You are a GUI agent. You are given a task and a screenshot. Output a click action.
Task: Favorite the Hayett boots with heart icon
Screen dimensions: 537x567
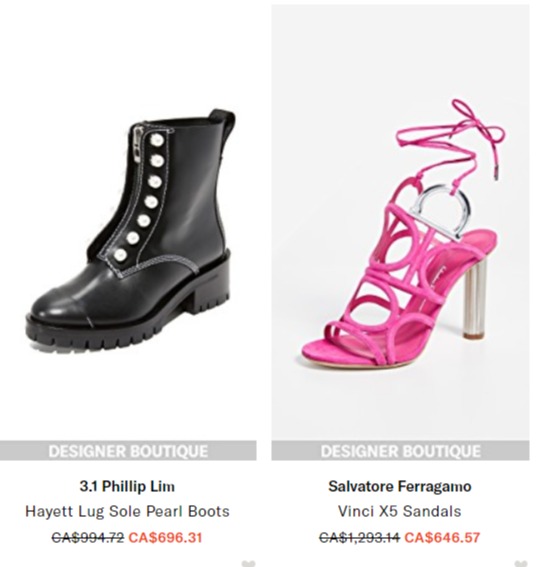tap(248, 563)
